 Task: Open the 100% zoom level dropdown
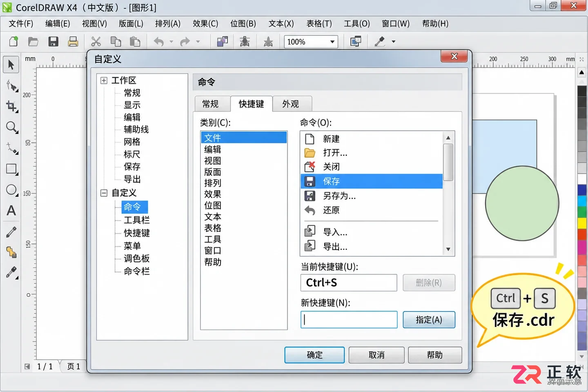tap(332, 42)
